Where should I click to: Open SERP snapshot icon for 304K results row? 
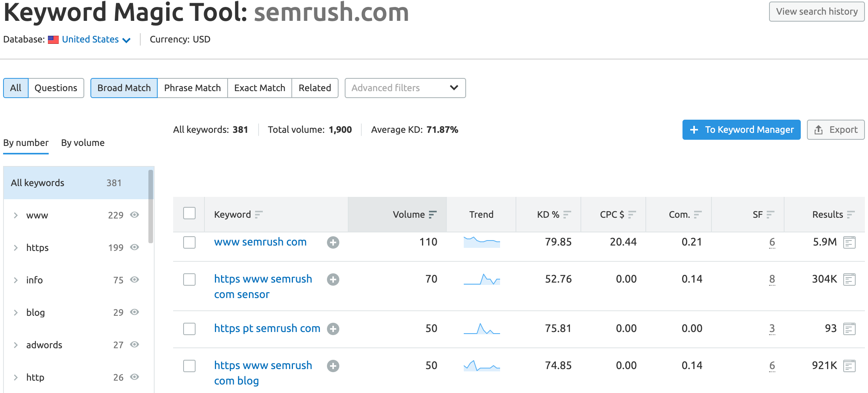coord(849,280)
